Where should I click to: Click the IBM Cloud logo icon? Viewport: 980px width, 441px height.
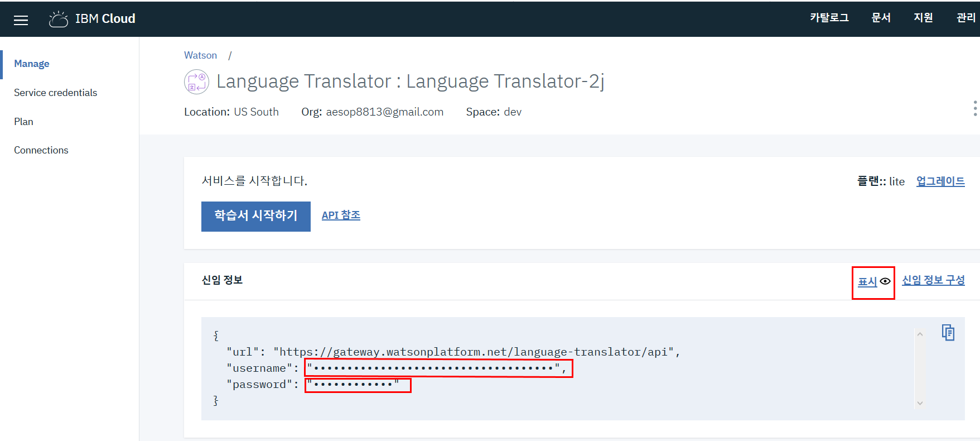pos(59,19)
